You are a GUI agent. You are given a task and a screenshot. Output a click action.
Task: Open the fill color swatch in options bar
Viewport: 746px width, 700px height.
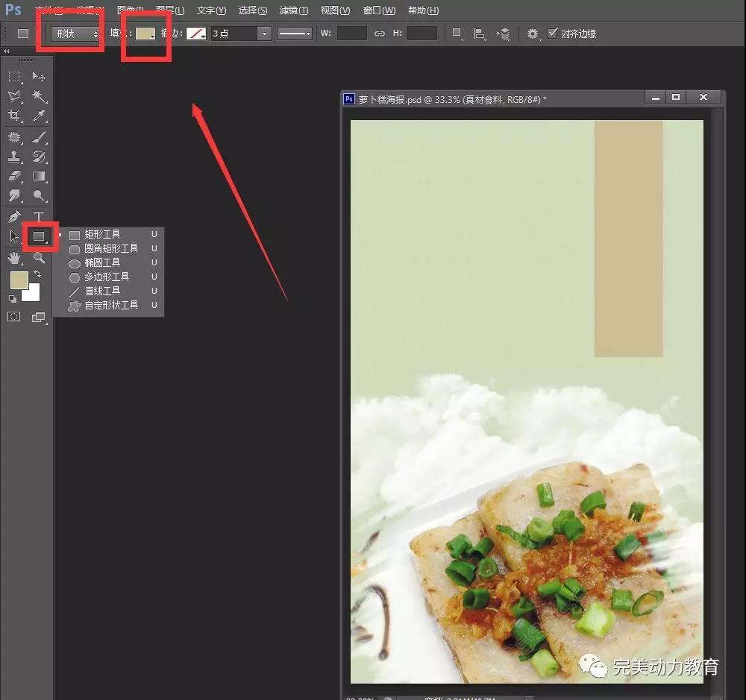pyautogui.click(x=145, y=34)
